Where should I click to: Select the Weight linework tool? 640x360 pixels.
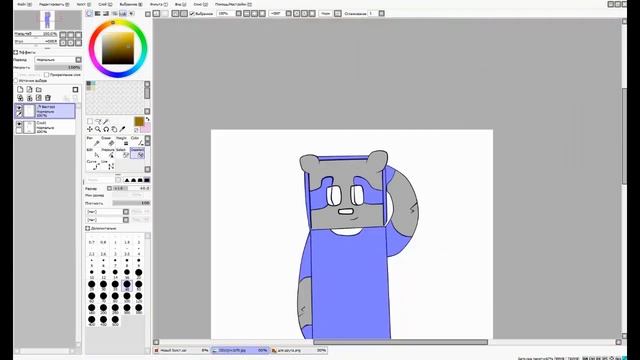click(x=122, y=141)
